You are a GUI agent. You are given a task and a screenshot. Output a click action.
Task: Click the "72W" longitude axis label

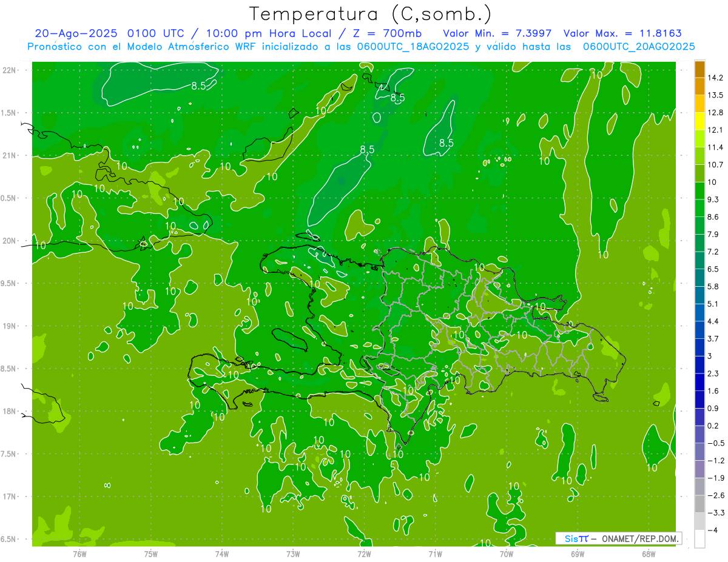point(364,554)
